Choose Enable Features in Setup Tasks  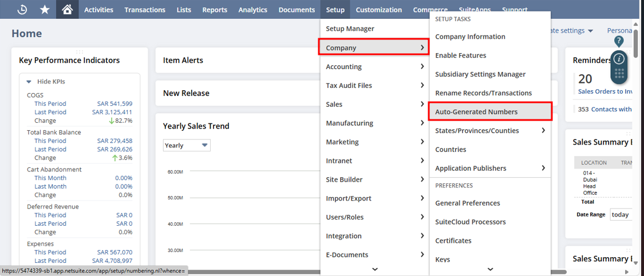pos(460,55)
